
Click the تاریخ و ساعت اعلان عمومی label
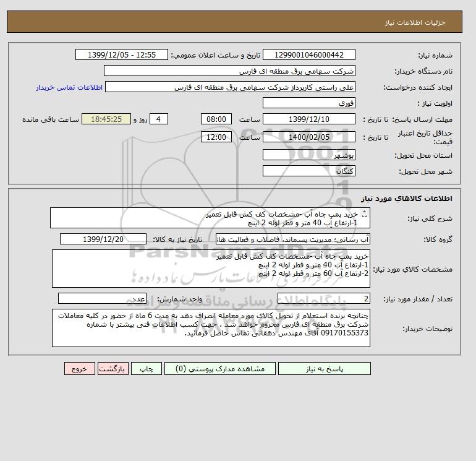tap(216, 55)
